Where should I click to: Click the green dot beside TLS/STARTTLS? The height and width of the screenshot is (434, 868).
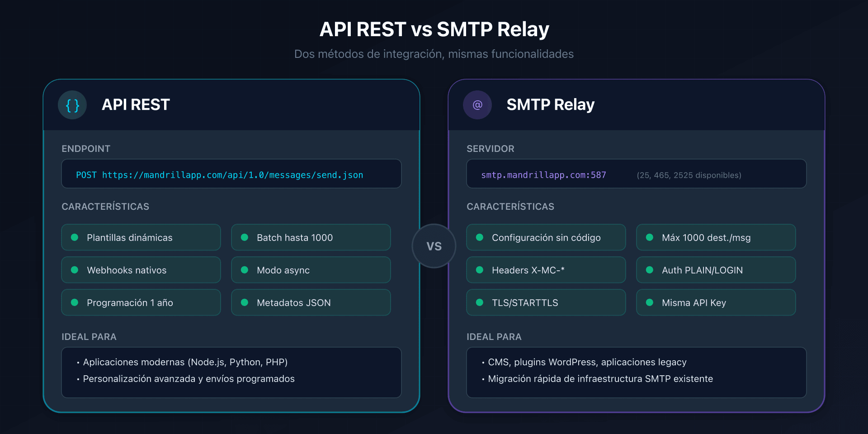click(x=480, y=302)
